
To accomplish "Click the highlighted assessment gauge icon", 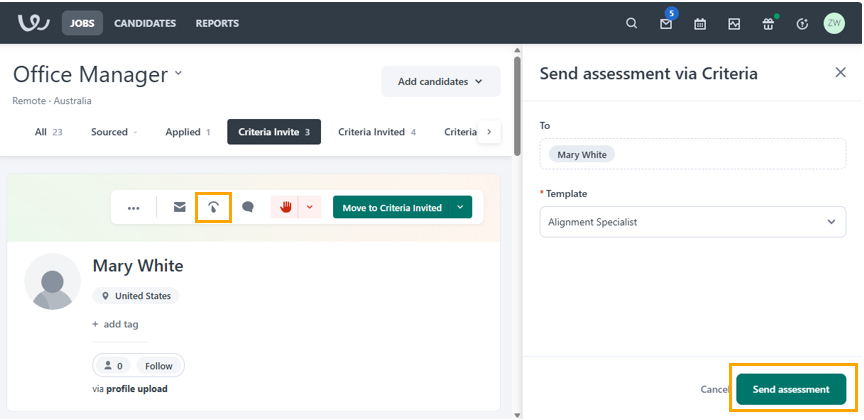I will pos(213,208).
